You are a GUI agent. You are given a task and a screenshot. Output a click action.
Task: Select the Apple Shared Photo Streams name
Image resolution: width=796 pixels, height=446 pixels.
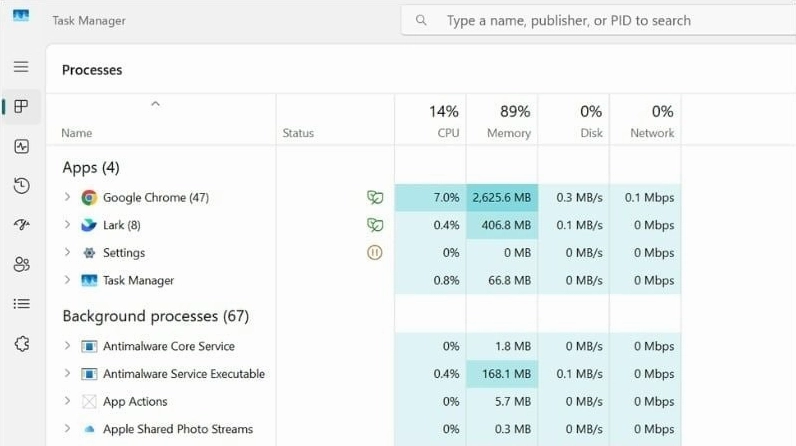178,429
